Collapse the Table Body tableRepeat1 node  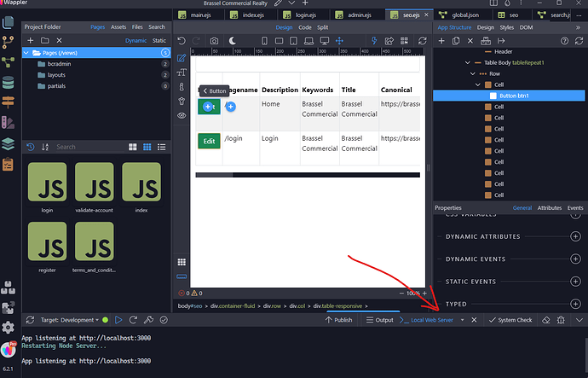[x=468, y=62]
